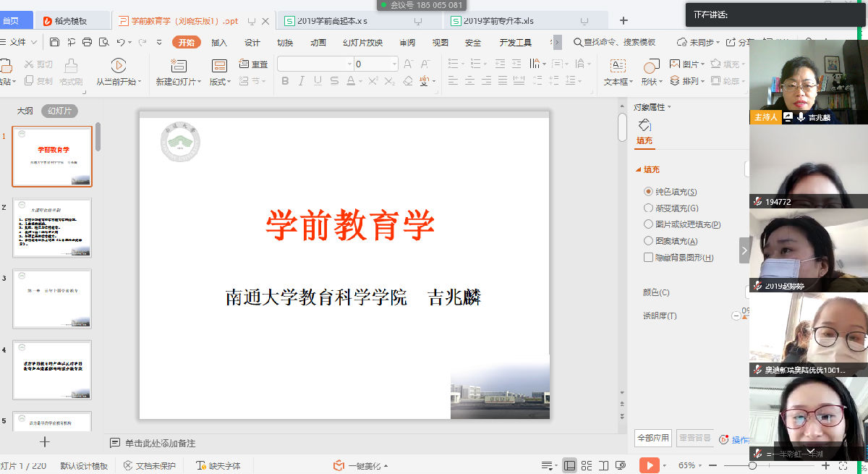Click the save icon in quick access toolbar
The width and height of the screenshot is (868, 474).
(x=54, y=42)
